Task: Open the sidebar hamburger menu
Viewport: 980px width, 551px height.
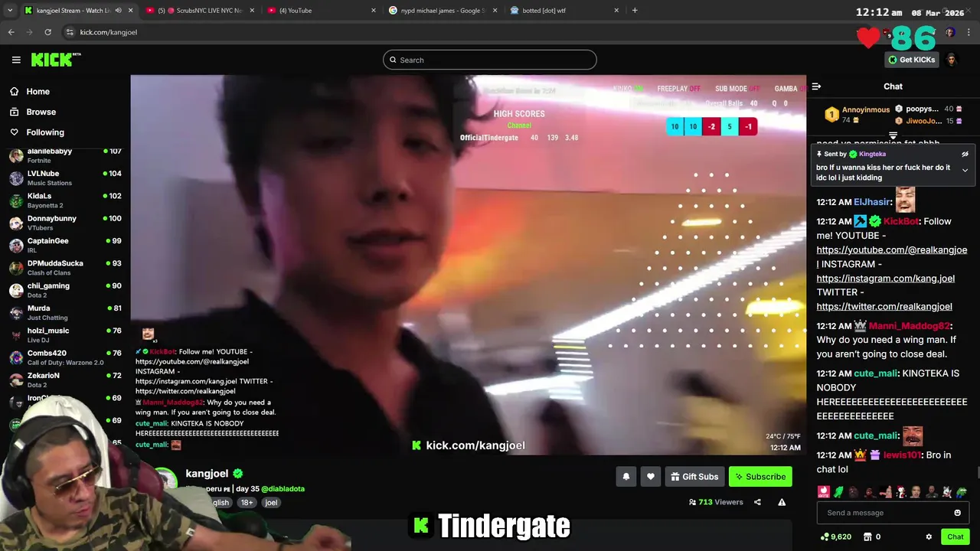Action: click(x=16, y=60)
